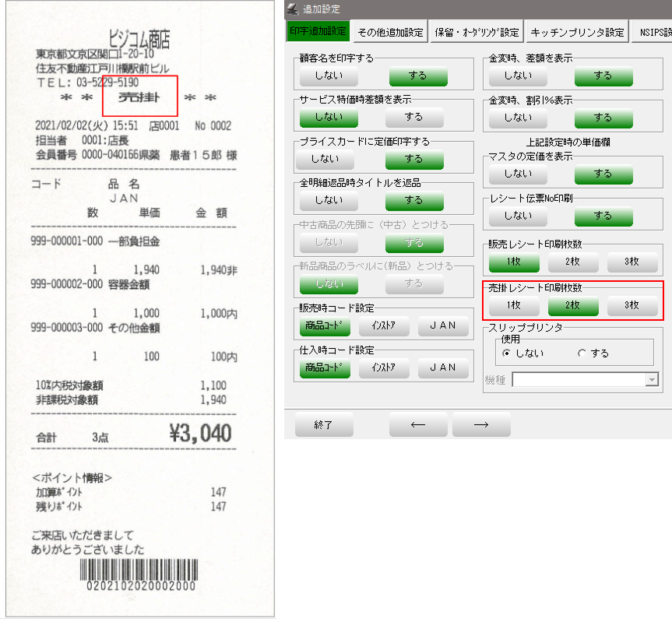Choose 2枚 for 販売レシート印刷枚数
The width and height of the screenshot is (672, 619).
(575, 261)
